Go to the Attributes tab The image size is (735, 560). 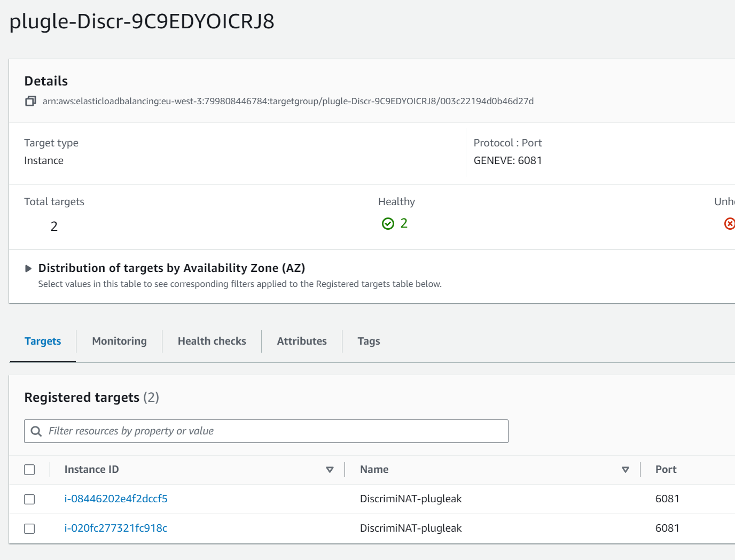point(302,341)
